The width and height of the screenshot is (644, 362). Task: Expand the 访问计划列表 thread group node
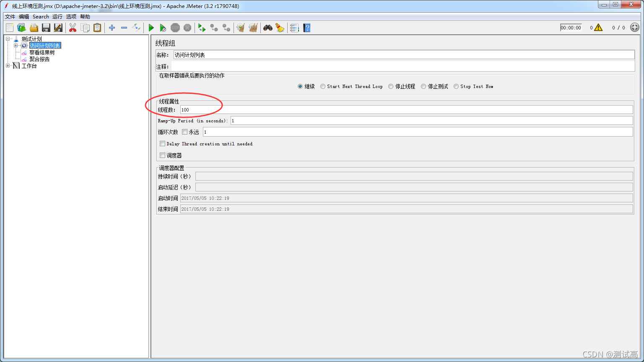pos(16,46)
